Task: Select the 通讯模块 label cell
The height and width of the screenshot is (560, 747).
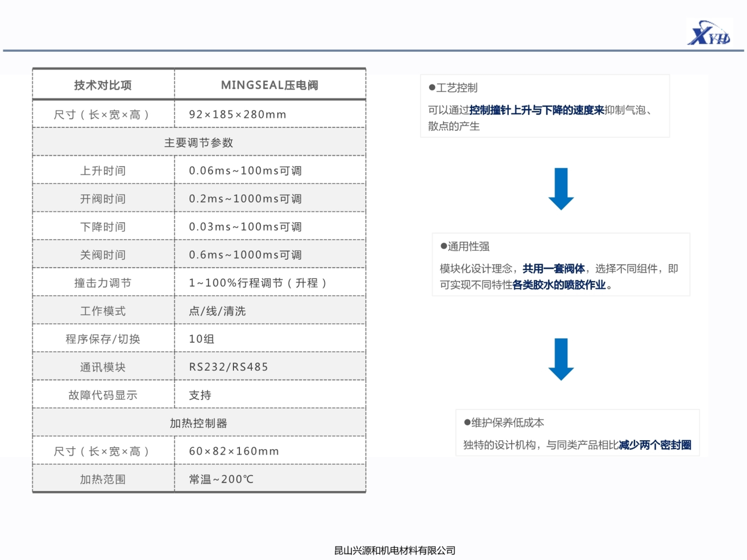Action: [103, 367]
